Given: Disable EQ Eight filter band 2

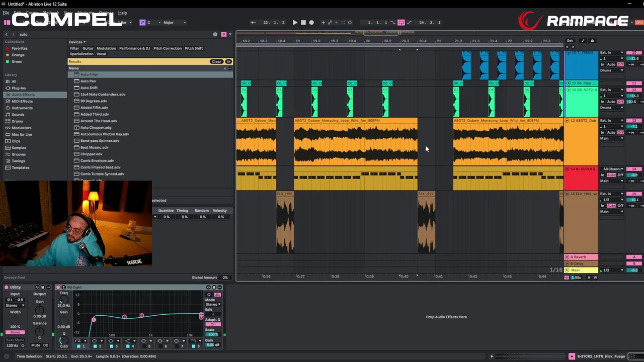Looking at the screenshot, I should click(95, 346).
